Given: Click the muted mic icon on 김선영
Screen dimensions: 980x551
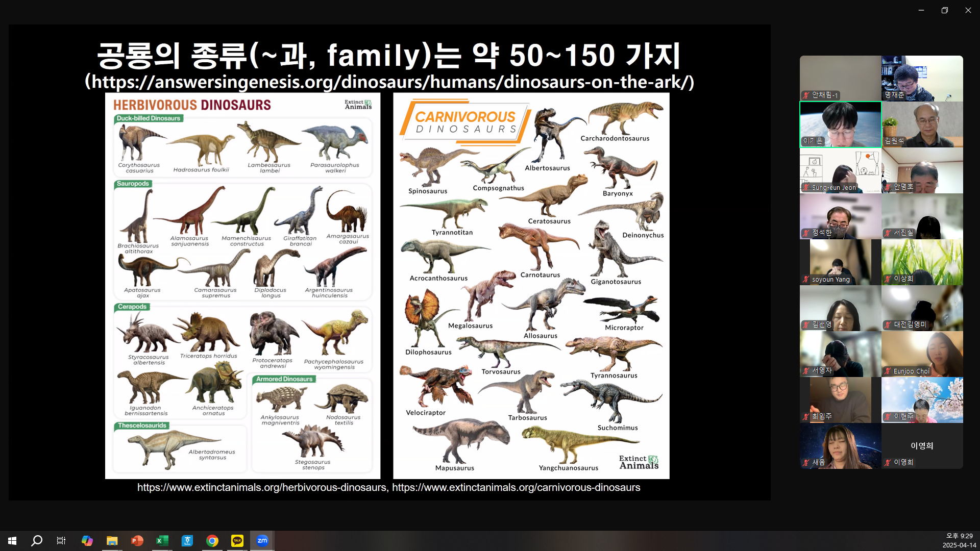Looking at the screenshot, I should click(x=806, y=325).
